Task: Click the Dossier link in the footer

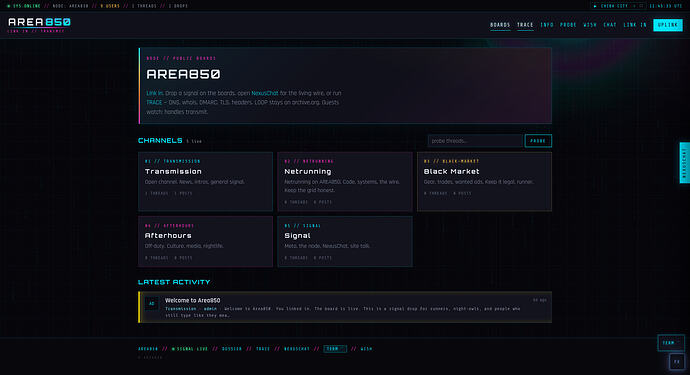Action: point(232,349)
